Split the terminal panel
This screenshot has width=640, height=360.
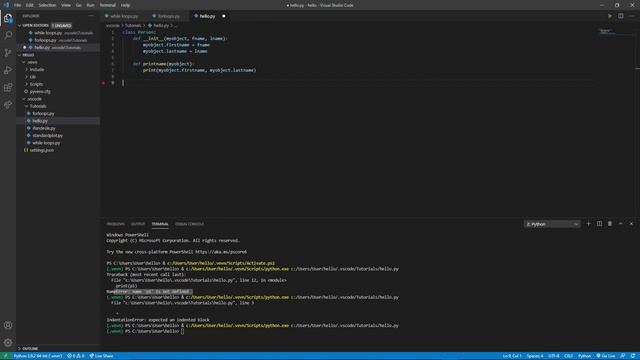click(x=599, y=224)
